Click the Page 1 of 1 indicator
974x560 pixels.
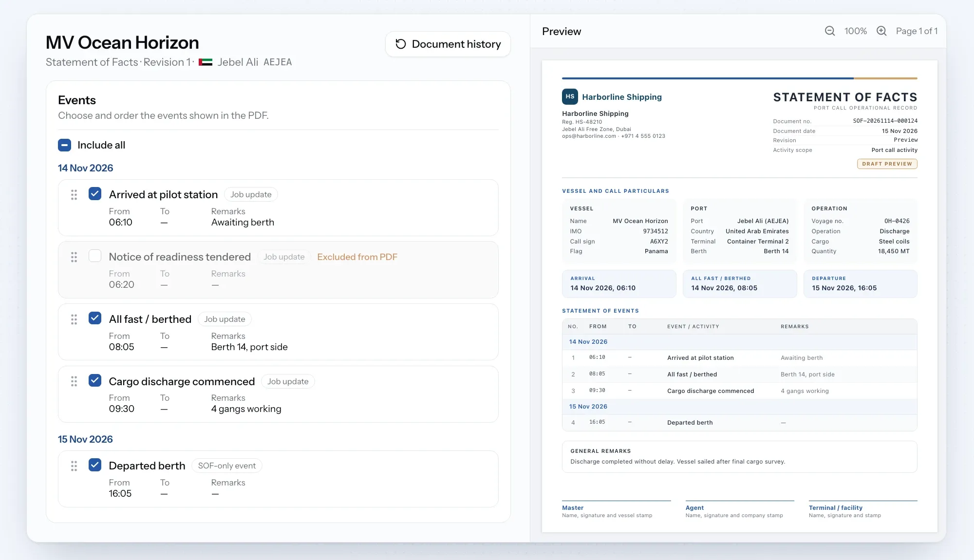coord(917,31)
